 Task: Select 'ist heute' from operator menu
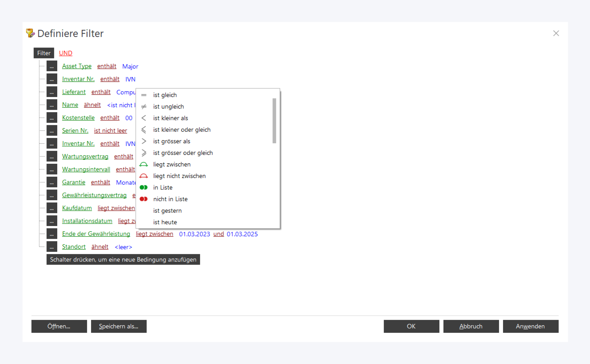tap(165, 222)
